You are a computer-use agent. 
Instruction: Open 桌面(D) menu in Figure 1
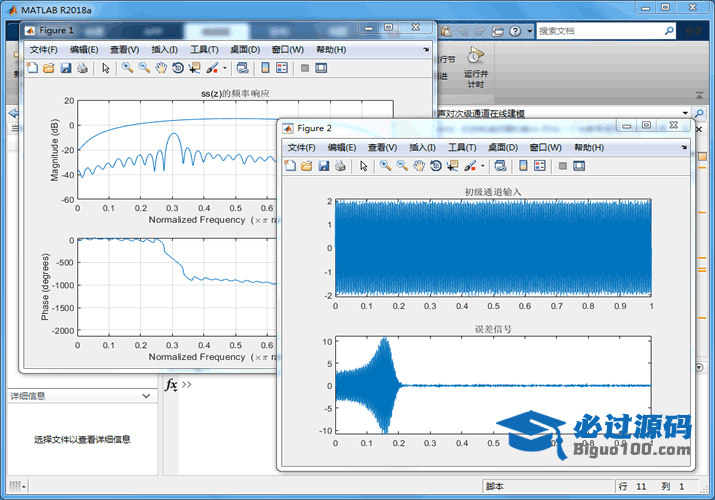pyautogui.click(x=245, y=50)
